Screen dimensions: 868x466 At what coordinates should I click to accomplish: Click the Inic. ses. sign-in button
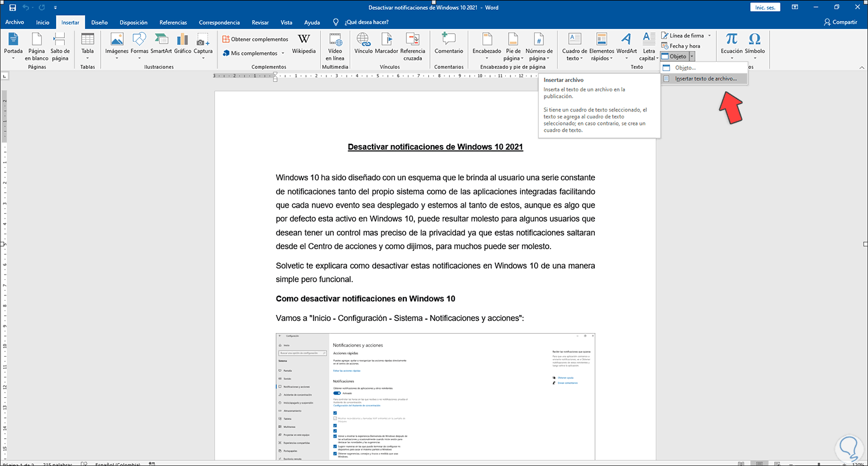click(x=765, y=7)
